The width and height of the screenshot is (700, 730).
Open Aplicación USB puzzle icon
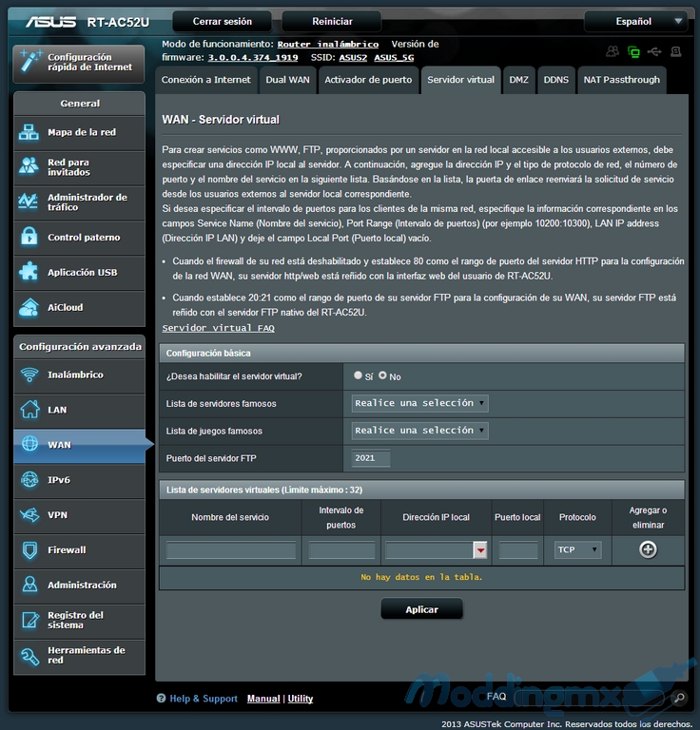(29, 272)
